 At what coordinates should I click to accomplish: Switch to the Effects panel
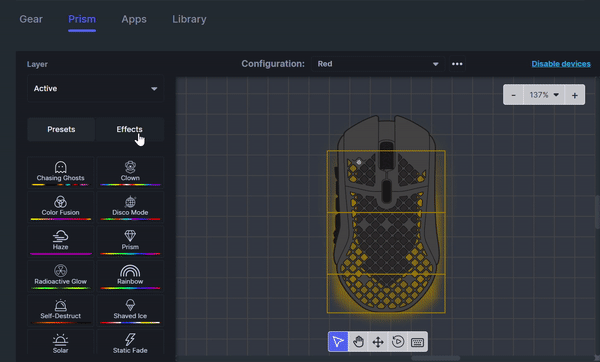(130, 129)
